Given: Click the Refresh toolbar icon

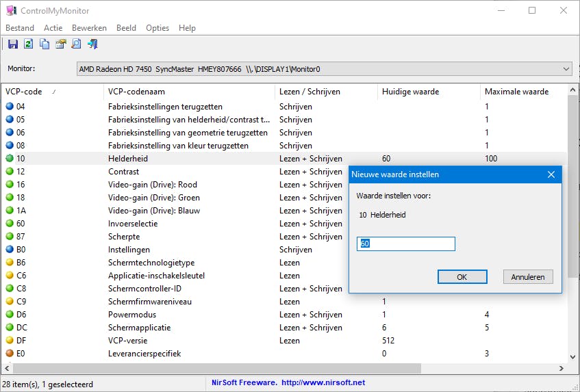Looking at the screenshot, I should pyautogui.click(x=29, y=44).
